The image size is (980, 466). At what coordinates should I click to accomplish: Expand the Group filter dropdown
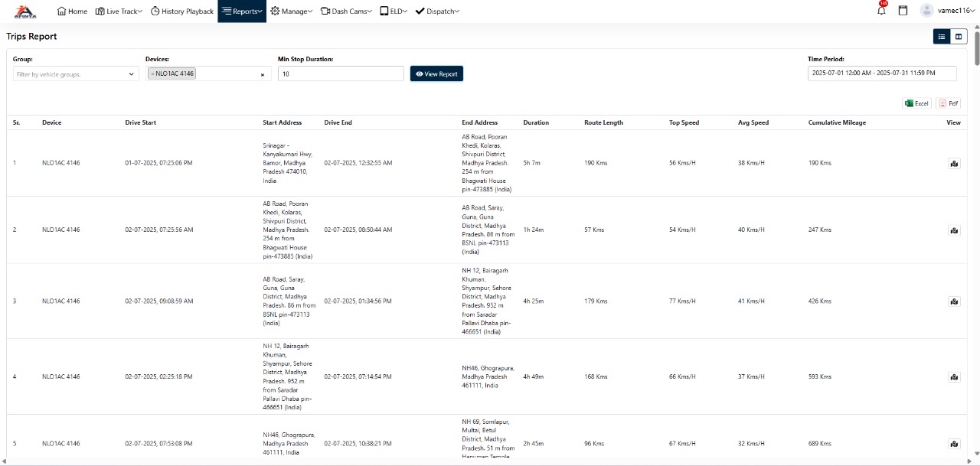pos(75,74)
